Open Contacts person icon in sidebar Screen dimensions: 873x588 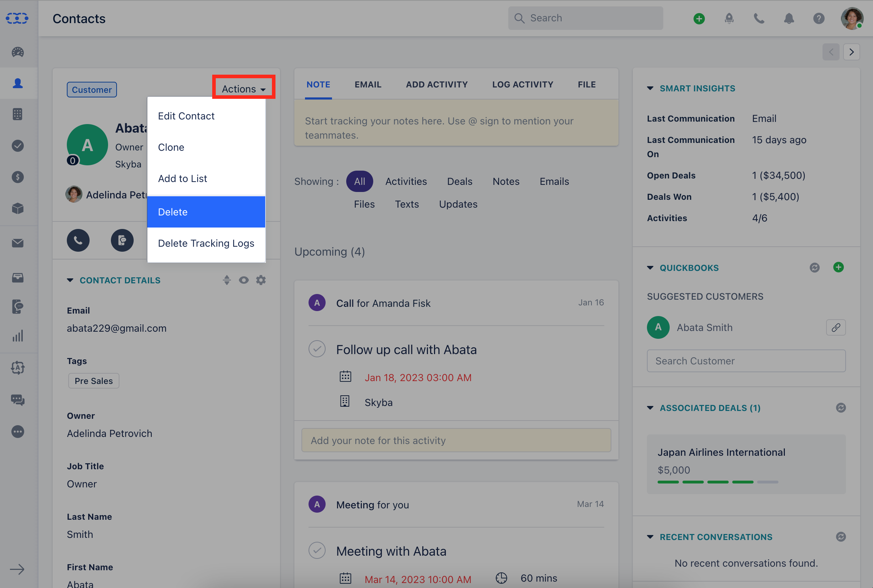(18, 83)
